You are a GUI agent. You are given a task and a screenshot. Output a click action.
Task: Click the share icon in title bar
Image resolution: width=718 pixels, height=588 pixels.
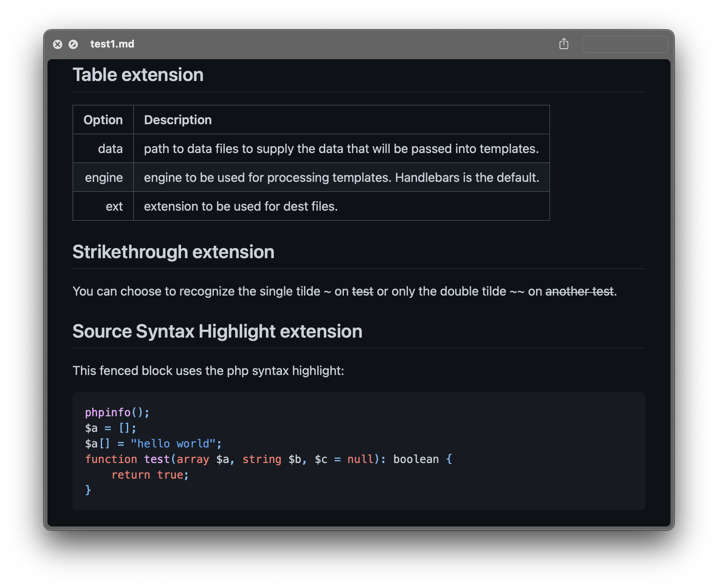(x=563, y=44)
